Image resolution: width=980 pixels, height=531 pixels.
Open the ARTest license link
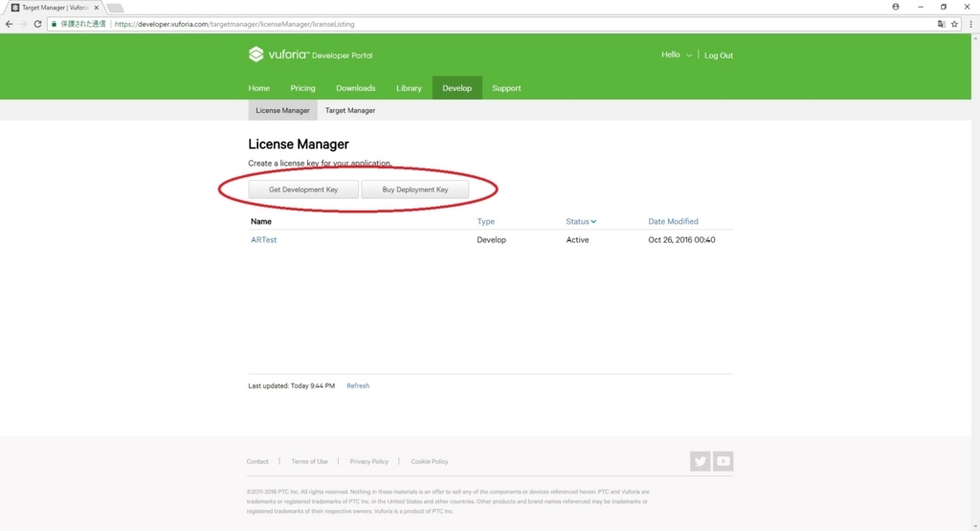(x=264, y=239)
